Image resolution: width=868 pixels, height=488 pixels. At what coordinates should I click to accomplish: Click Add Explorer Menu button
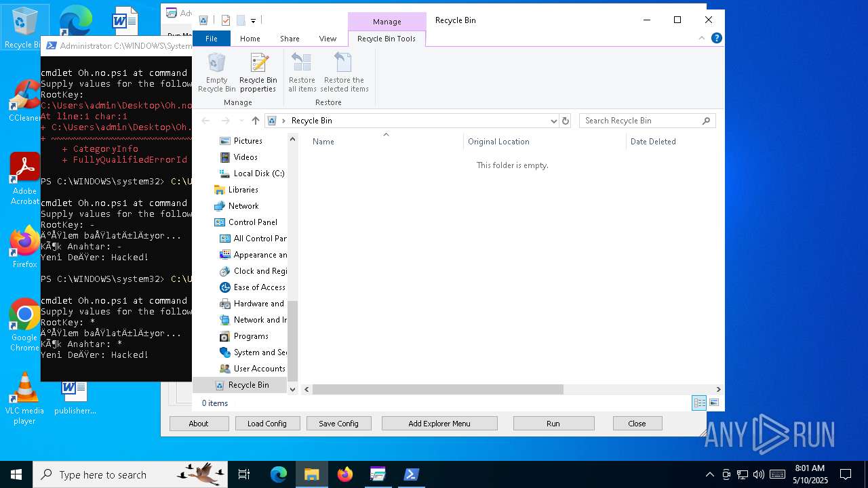[439, 424]
